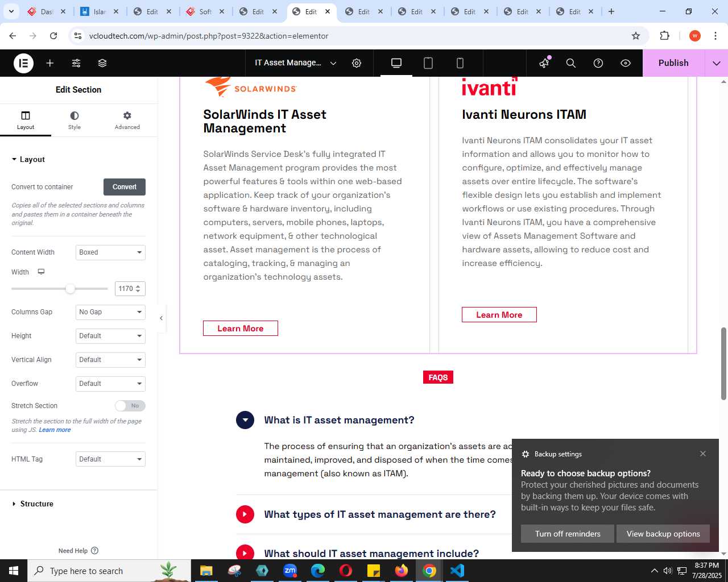Switch to the Dash browser tab
This screenshot has height=582, width=728.
click(47, 11)
